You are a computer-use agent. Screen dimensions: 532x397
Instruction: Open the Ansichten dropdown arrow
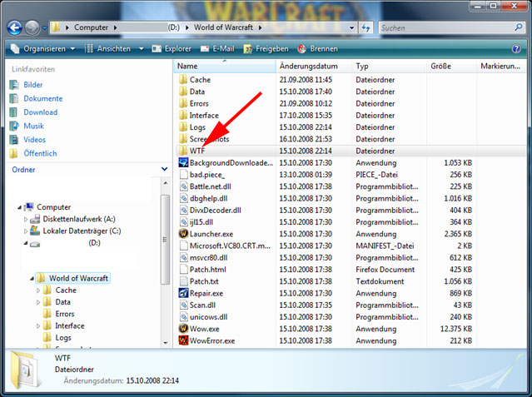click(x=142, y=49)
